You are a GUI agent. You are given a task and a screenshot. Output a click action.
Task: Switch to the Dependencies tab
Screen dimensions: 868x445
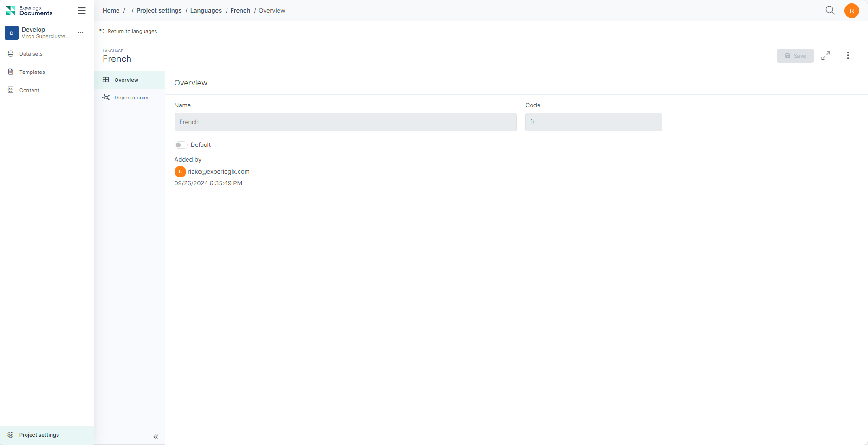coord(132,98)
